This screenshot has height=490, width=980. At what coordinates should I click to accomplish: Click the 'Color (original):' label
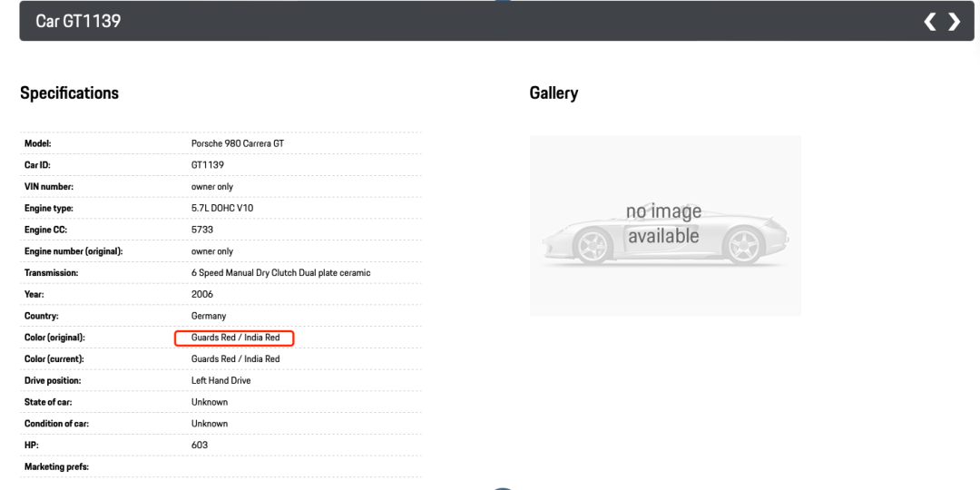pos(54,338)
